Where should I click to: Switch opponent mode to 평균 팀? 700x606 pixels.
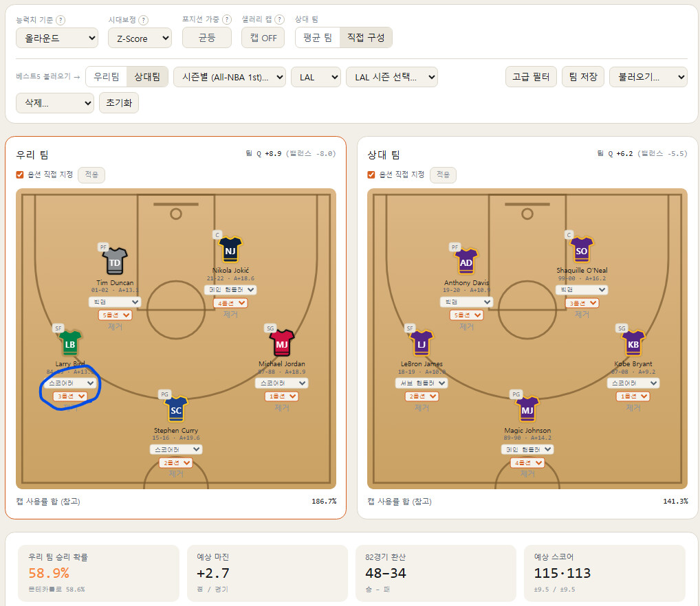pos(318,38)
